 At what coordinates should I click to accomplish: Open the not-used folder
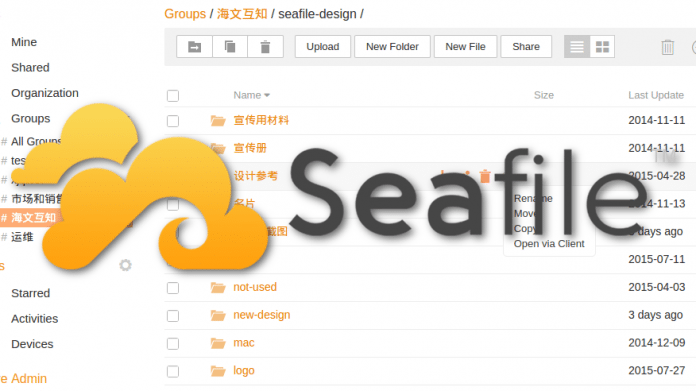coord(255,287)
